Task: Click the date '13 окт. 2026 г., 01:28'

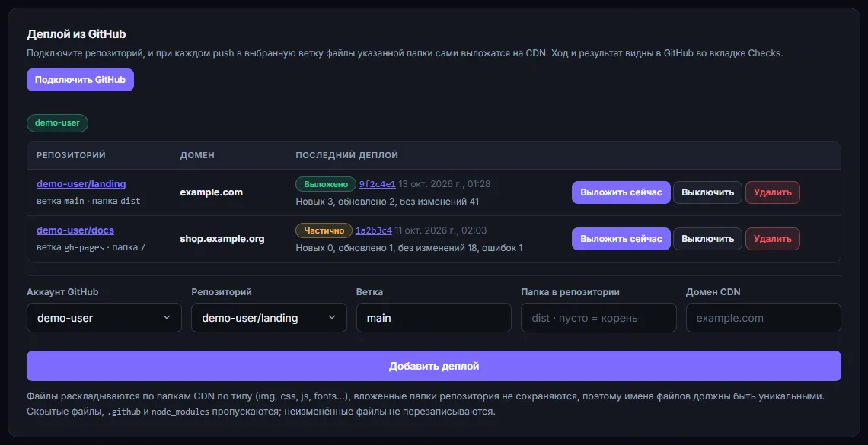Action: [445, 184]
